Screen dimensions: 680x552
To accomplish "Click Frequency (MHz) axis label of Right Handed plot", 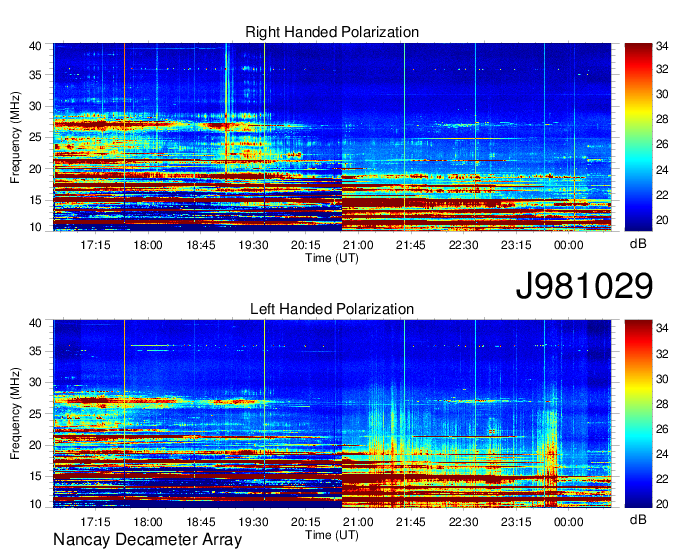I will click(15, 137).
